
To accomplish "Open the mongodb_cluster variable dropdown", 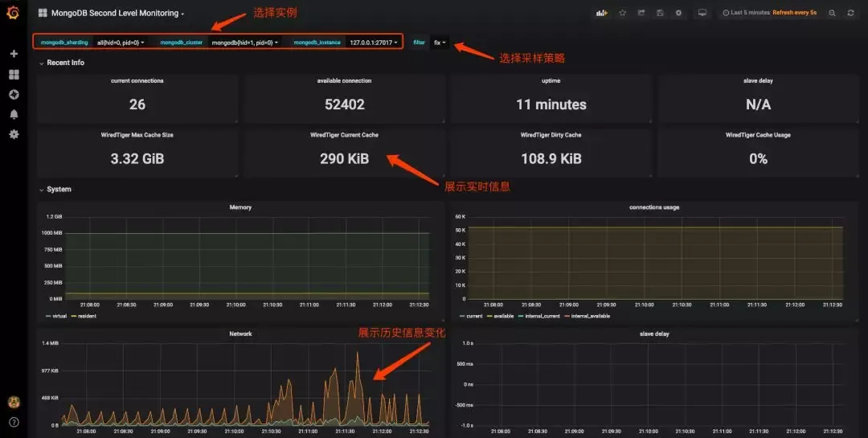I will click(244, 42).
